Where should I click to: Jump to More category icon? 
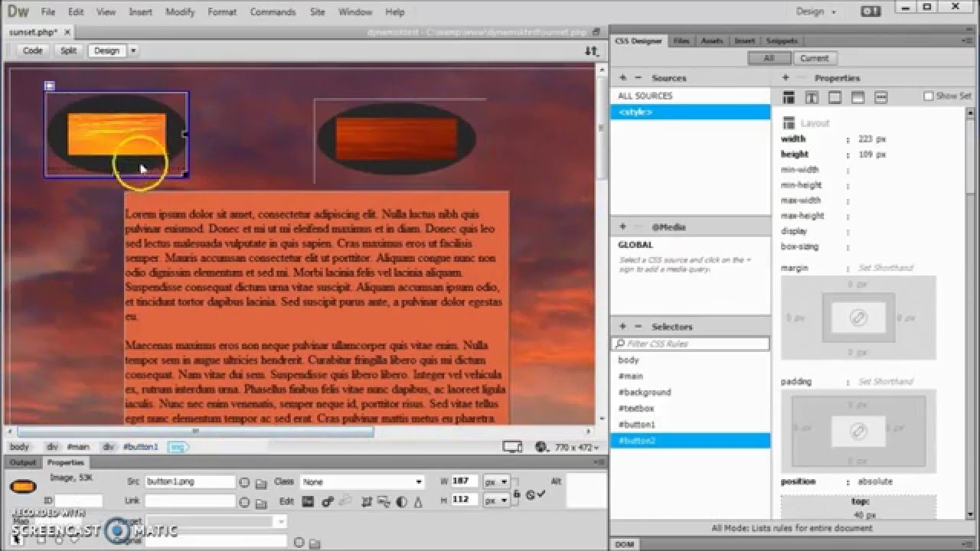pos(880,97)
